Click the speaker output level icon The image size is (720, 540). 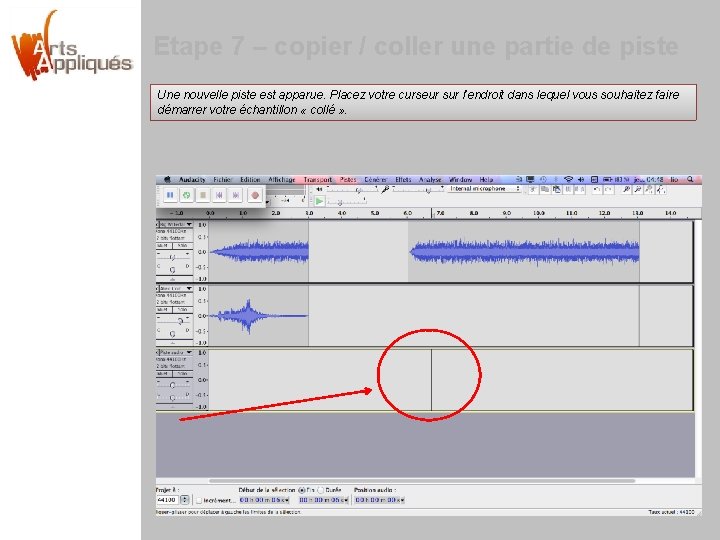coord(319,189)
